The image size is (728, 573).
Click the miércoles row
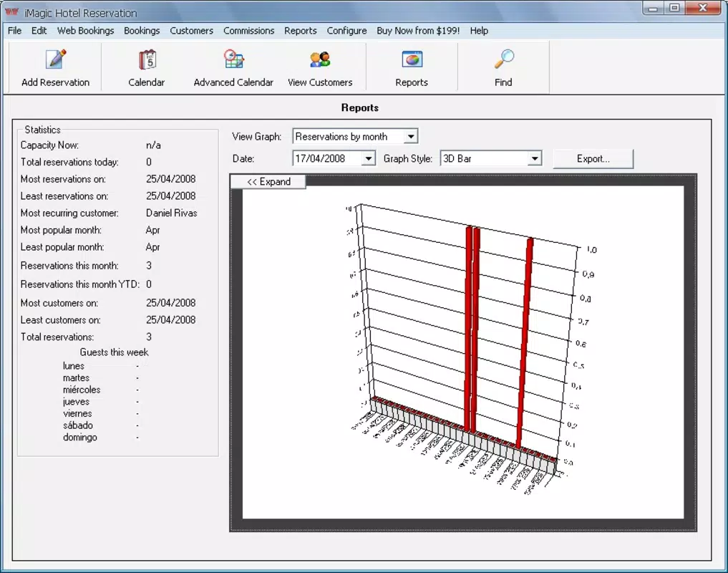click(x=101, y=390)
